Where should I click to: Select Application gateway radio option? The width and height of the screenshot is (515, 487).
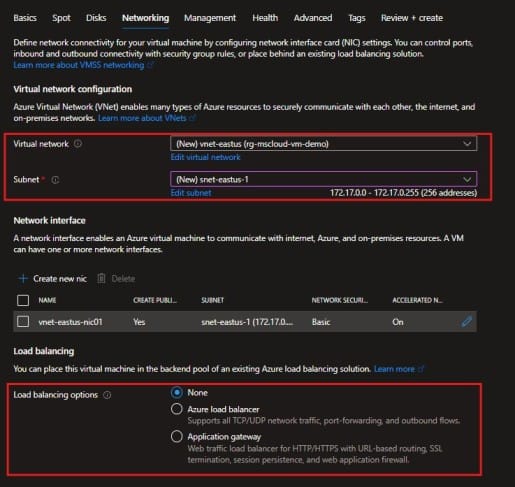pyautogui.click(x=177, y=436)
